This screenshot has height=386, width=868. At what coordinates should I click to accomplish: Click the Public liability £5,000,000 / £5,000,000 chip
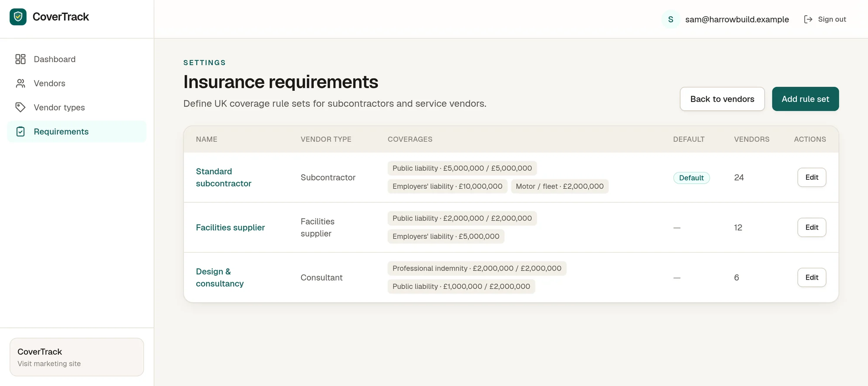coord(462,168)
